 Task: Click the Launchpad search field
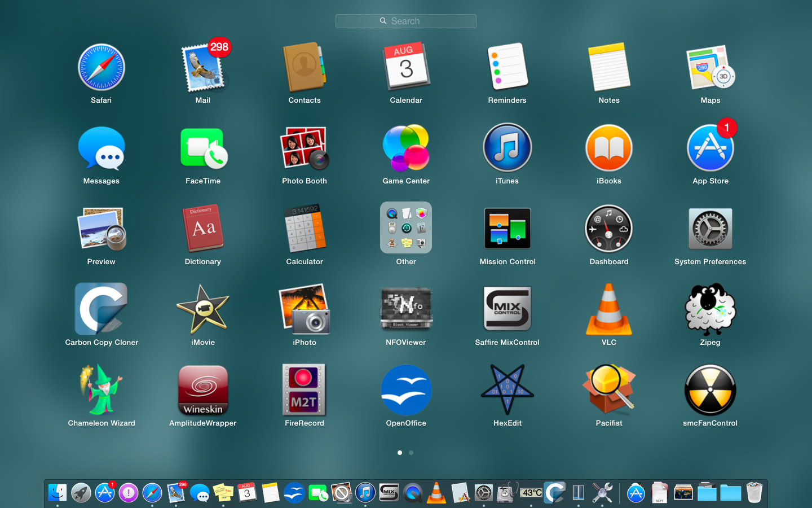coord(406,21)
